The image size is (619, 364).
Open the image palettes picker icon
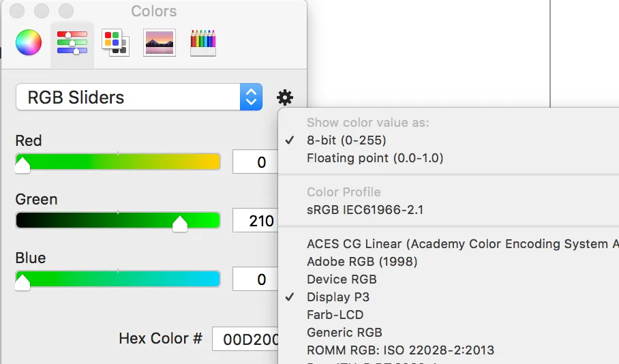pos(160,42)
